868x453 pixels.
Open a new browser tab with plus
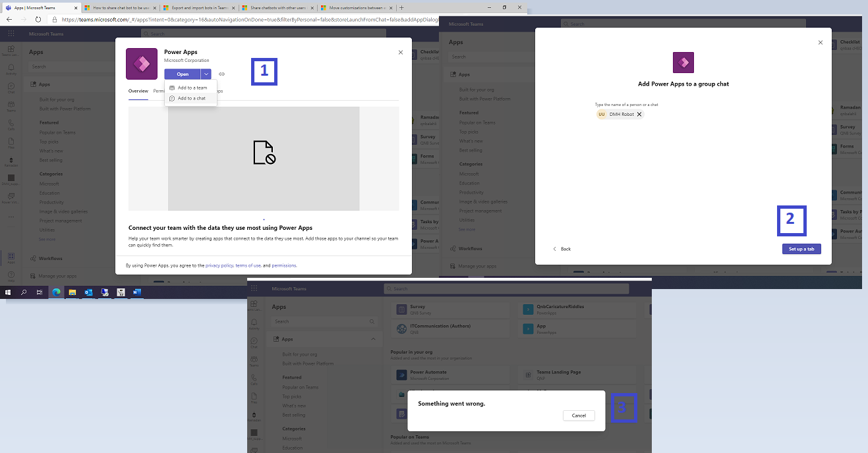tap(401, 8)
